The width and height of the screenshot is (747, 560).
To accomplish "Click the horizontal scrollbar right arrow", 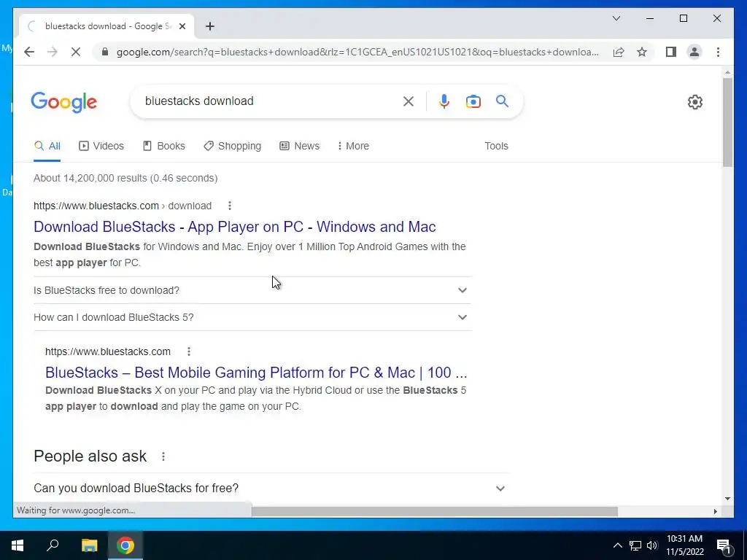I will (x=715, y=511).
